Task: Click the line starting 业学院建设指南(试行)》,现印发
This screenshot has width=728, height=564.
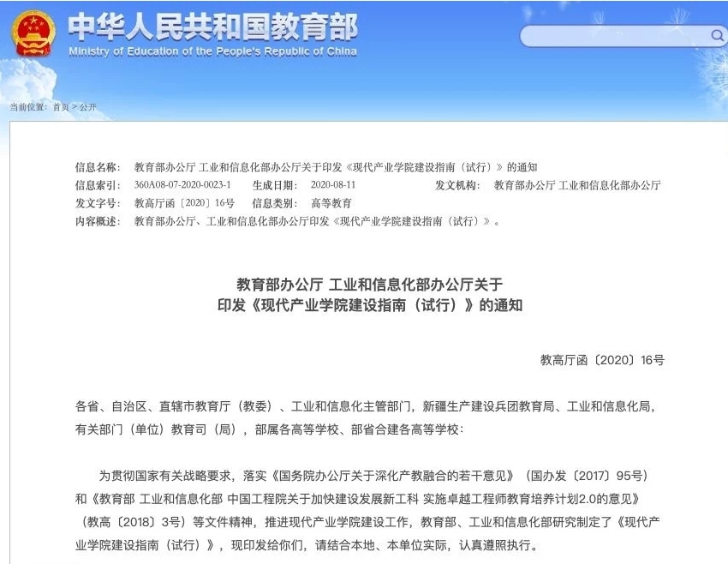Action: click(307, 545)
